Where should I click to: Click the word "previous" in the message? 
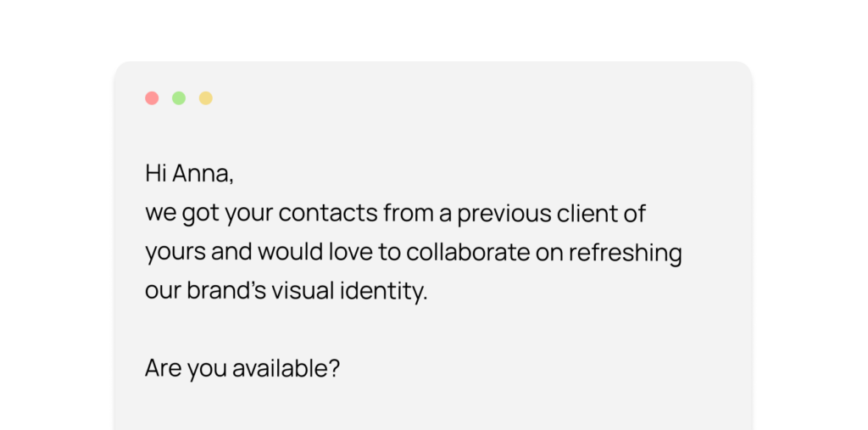pos(504,215)
